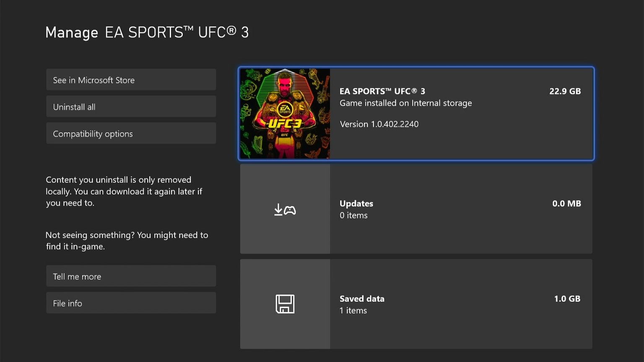Click Tell me more
Image resolution: width=644 pixels, height=362 pixels.
pos(131,276)
